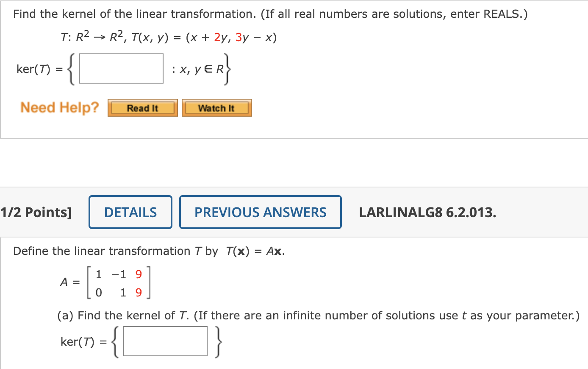Image resolution: width=588 pixels, height=369 pixels.
Task: Click the matrix A definition
Action: tap(105, 282)
